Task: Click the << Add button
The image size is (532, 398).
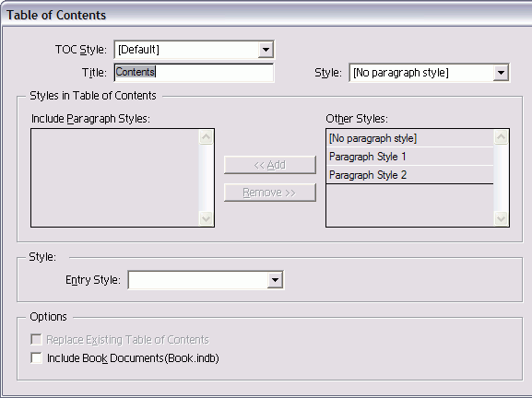Action: click(x=270, y=165)
